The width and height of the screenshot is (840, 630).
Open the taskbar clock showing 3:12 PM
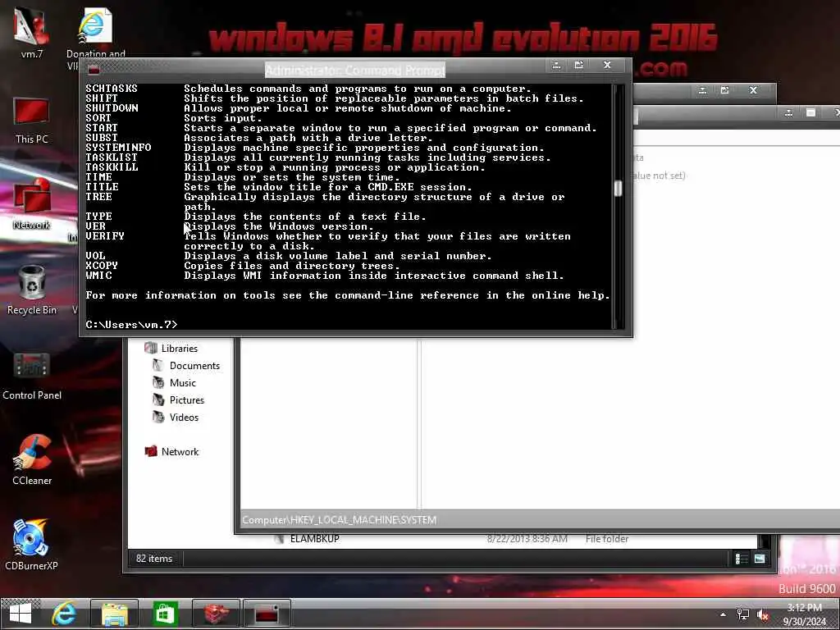tap(804, 614)
